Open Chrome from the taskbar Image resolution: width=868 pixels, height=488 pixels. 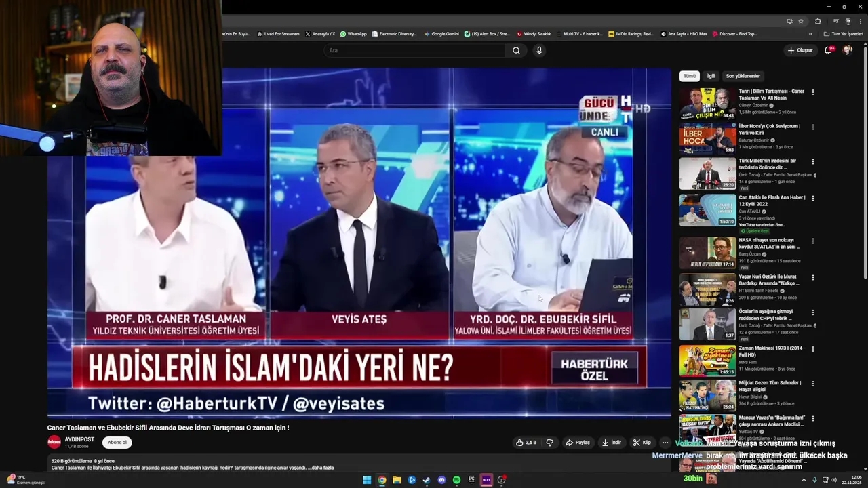pyautogui.click(x=382, y=480)
